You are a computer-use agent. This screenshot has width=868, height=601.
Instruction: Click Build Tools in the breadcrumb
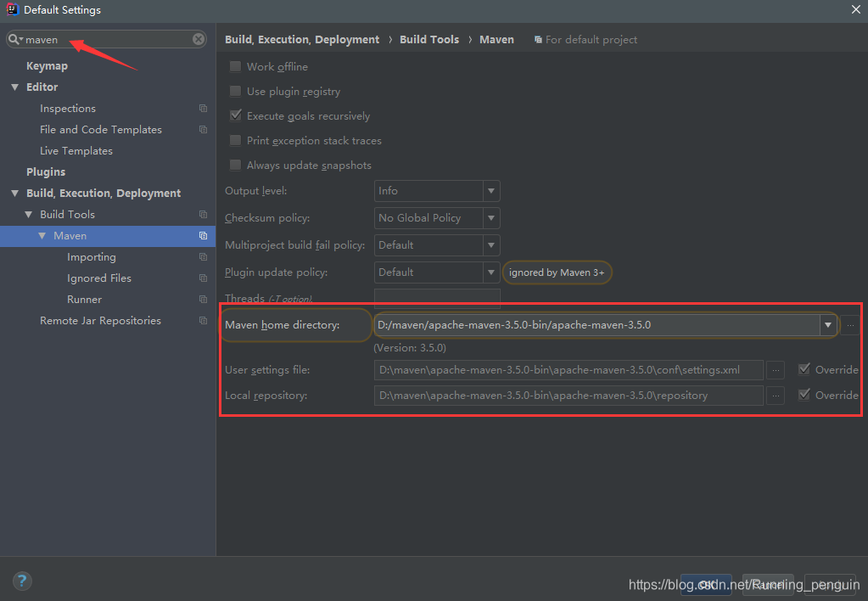click(429, 39)
